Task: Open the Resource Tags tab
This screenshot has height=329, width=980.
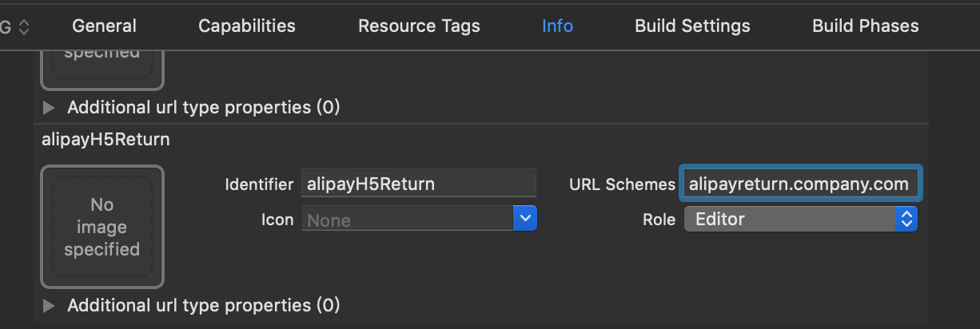Action: (x=419, y=26)
